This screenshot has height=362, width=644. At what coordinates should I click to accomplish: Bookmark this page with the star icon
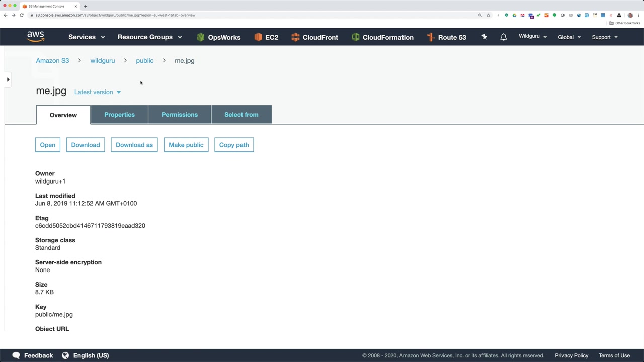488,15
